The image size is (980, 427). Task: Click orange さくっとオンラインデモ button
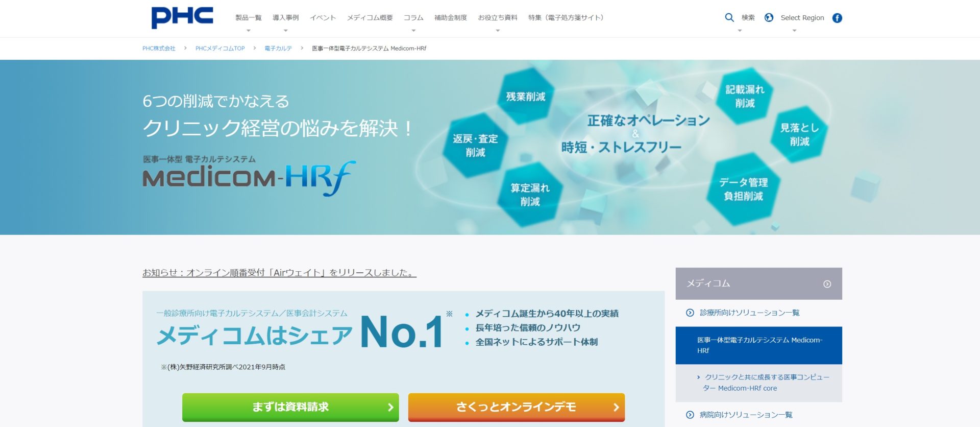[517, 407]
